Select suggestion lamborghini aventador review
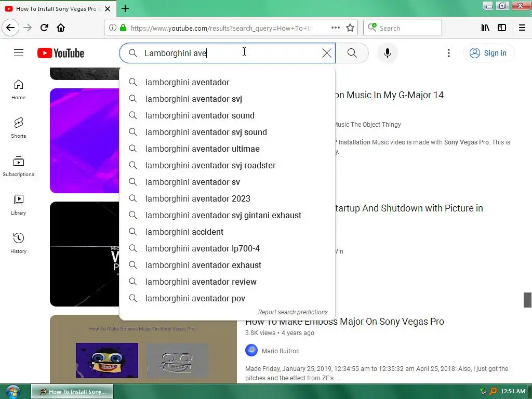This screenshot has width=532, height=399. click(x=227, y=282)
